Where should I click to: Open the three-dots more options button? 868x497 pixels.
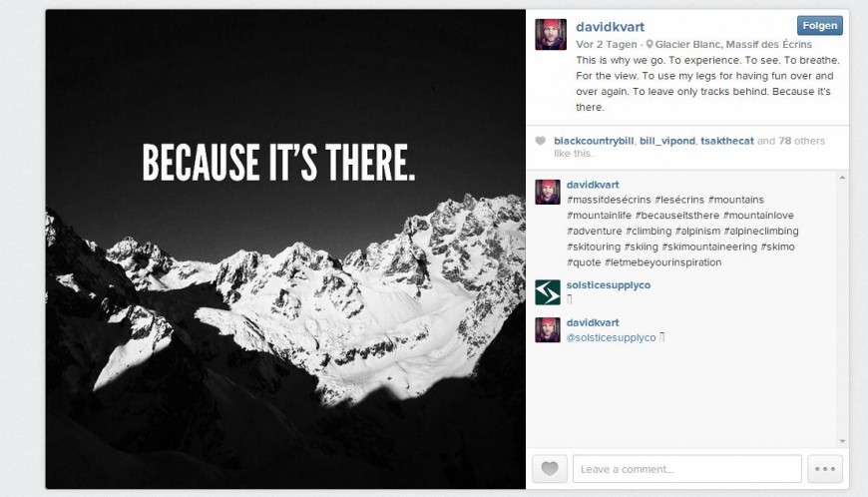point(825,469)
